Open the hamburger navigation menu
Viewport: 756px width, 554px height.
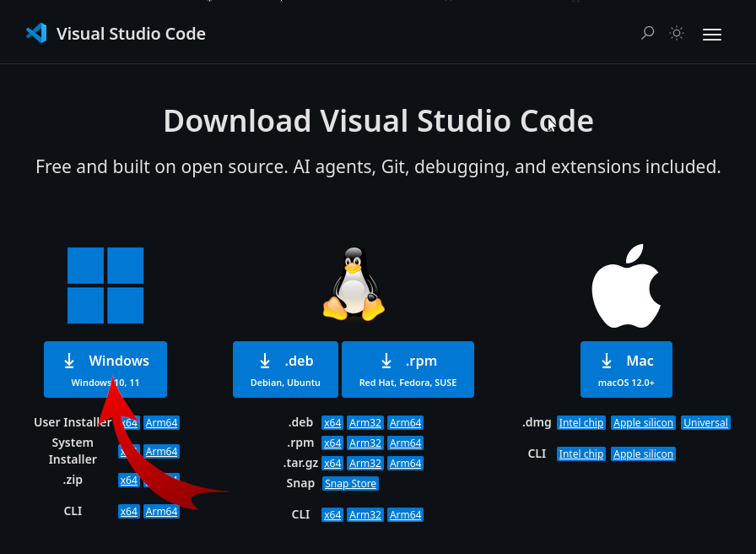[711, 35]
